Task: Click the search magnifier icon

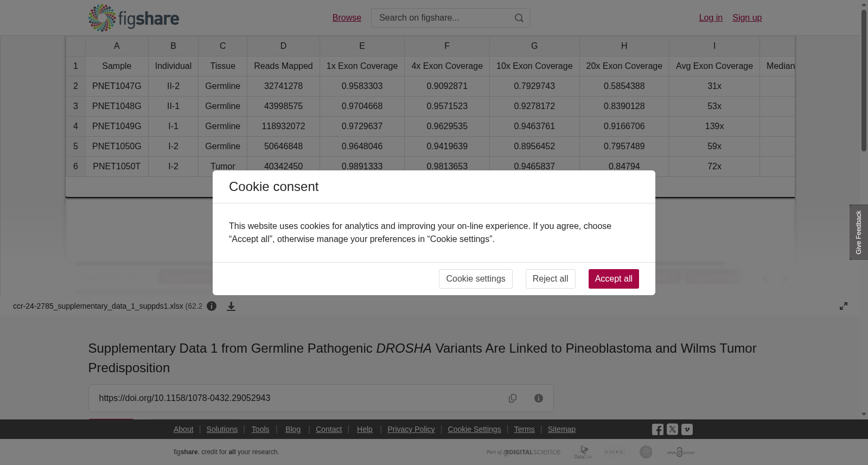Action: [519, 18]
